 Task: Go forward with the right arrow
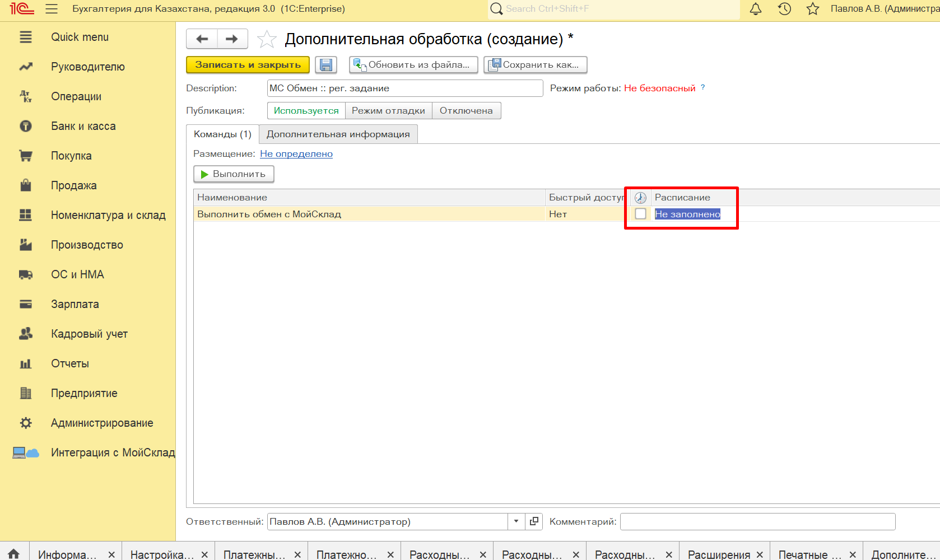(232, 39)
